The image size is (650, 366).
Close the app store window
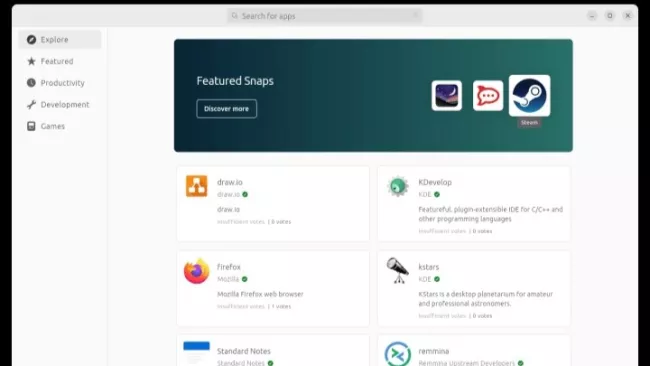click(628, 16)
